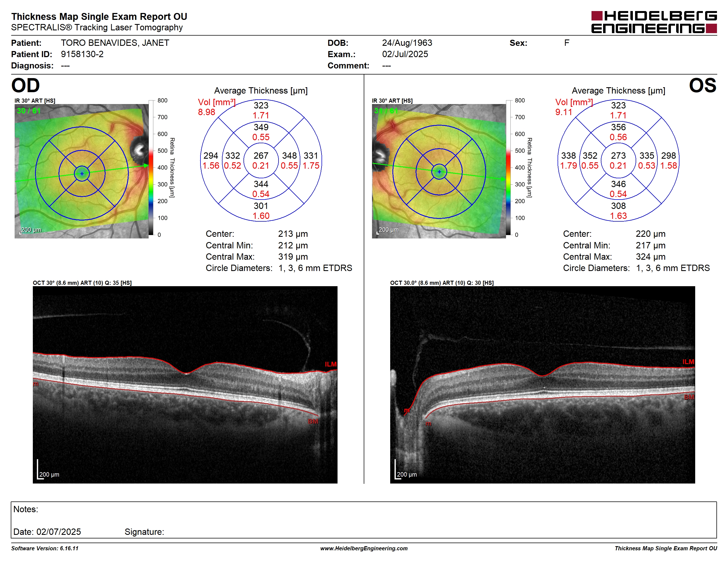This screenshot has height=563, width=728.
Task: Click OD central subfield thickness 267
Action: click(x=261, y=156)
